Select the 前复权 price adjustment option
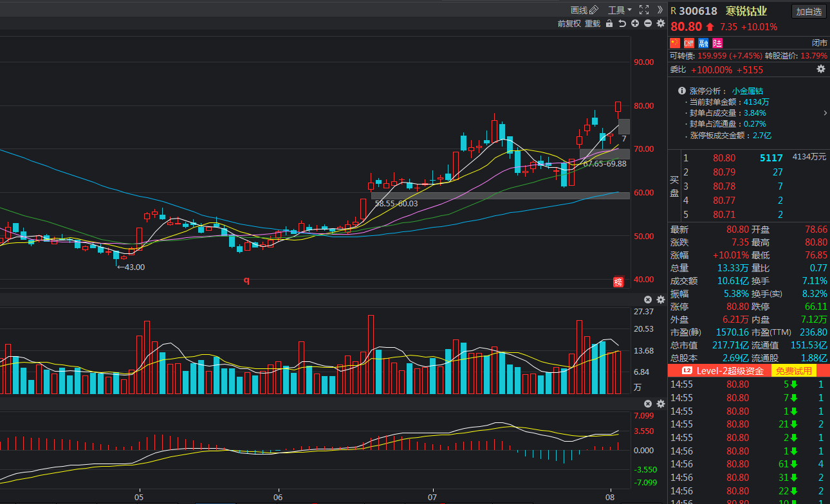The width and height of the screenshot is (830, 504). (569, 24)
